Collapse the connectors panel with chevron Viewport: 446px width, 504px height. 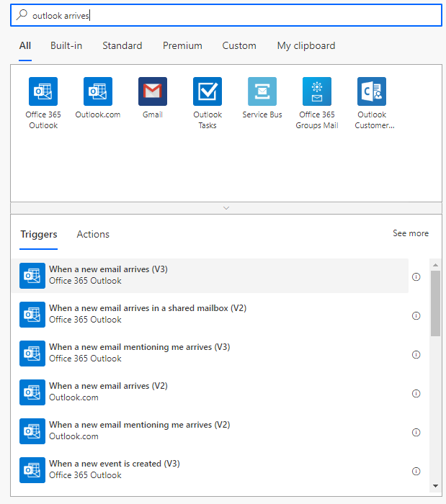pos(226,208)
